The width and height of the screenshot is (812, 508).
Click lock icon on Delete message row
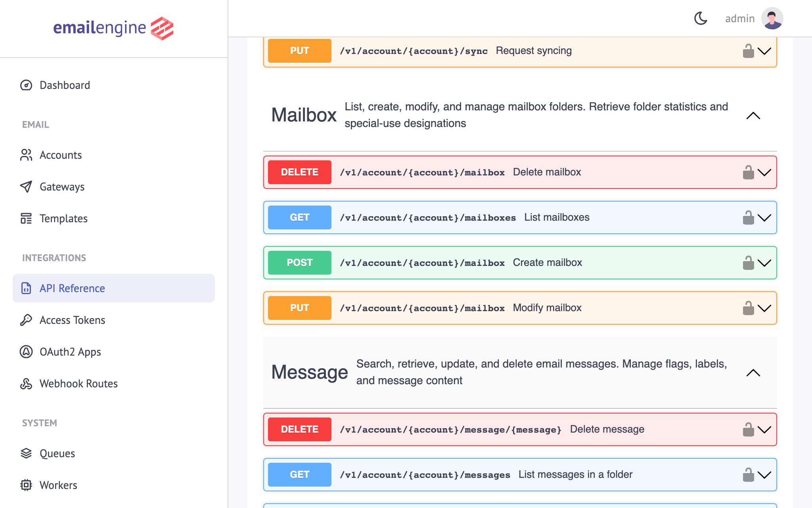(748, 429)
